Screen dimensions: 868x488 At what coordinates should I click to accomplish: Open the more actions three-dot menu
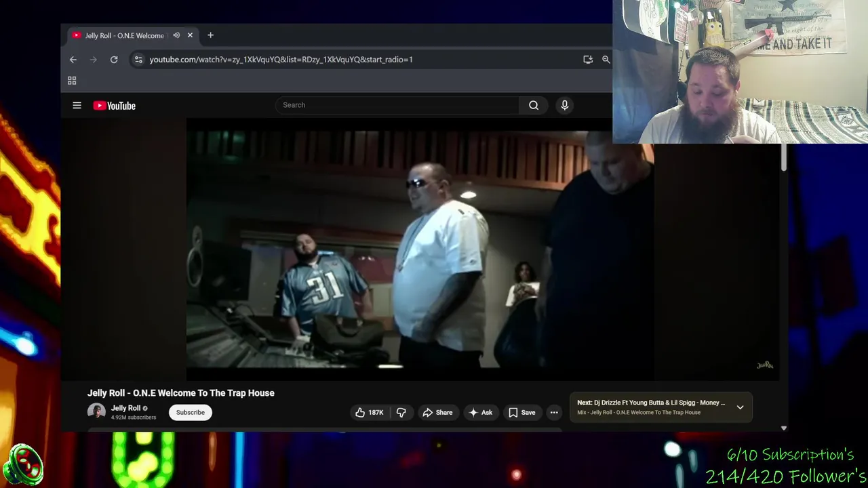point(554,412)
